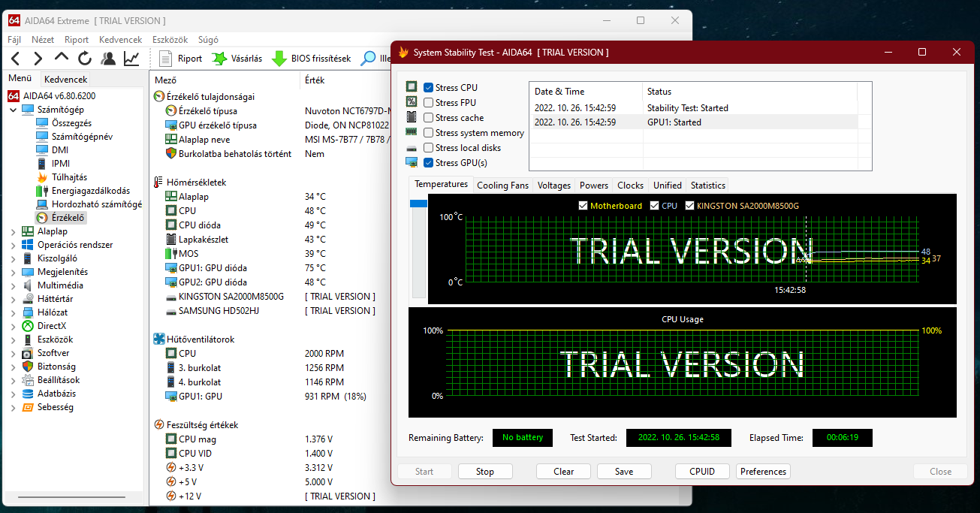Expand the Beállítások node
Image resolution: width=980 pixels, height=513 pixels.
coord(13,380)
